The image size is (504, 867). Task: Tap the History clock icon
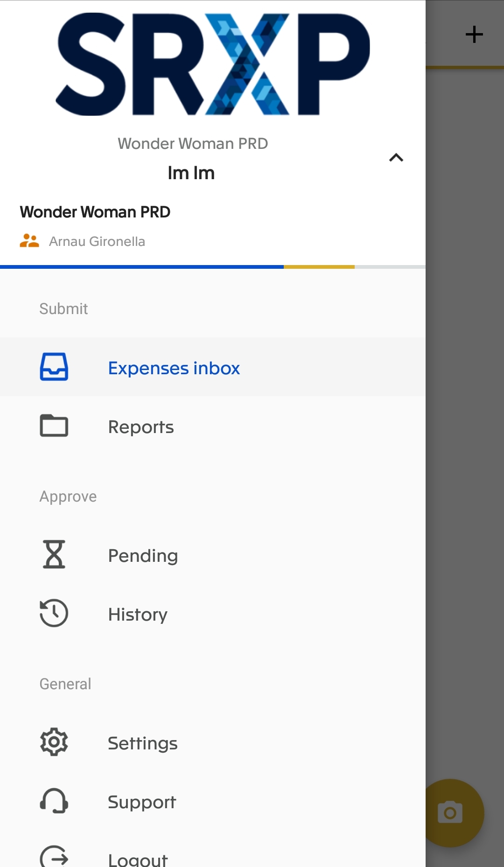click(54, 613)
